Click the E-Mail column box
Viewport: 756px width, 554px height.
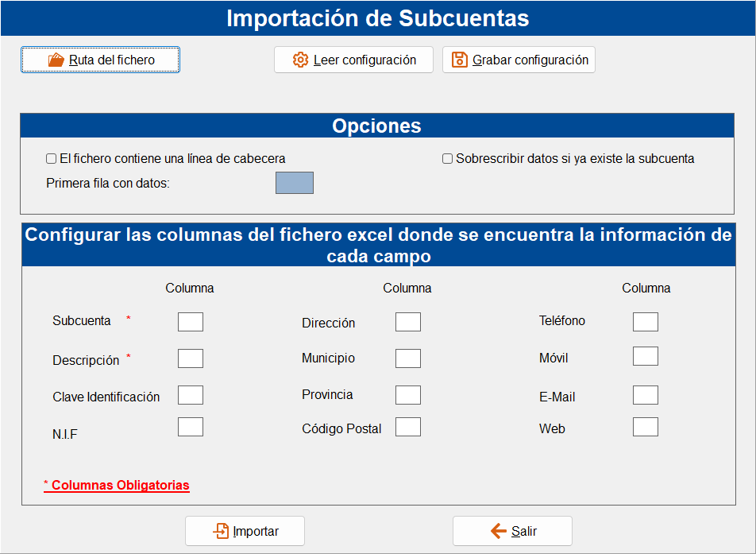point(646,395)
